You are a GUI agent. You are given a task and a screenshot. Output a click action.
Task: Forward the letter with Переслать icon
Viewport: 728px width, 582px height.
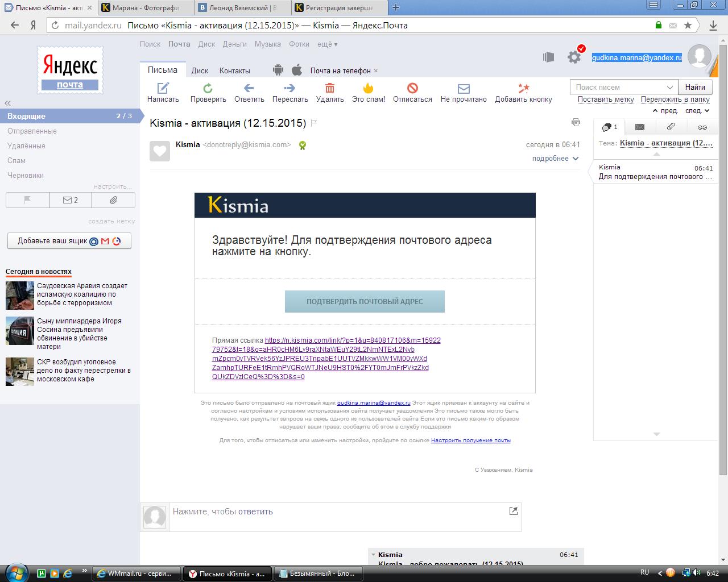click(290, 88)
